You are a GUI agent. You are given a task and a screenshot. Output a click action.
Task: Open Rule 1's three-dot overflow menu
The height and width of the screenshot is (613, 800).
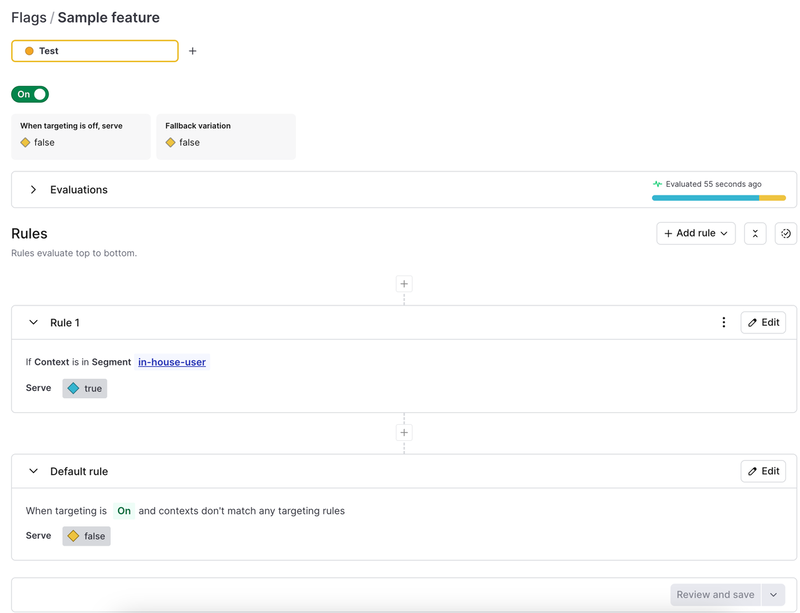[x=724, y=322]
